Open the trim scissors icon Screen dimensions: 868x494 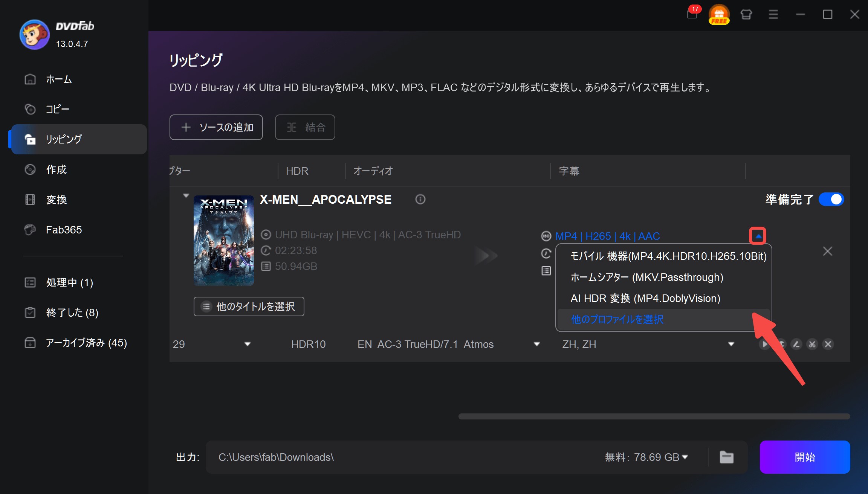pyautogui.click(x=812, y=344)
